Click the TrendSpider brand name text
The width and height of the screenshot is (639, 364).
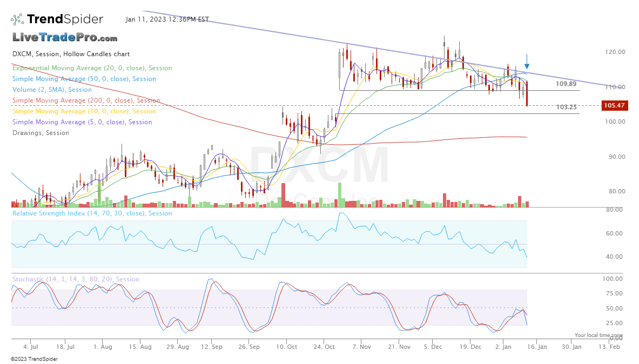point(65,19)
